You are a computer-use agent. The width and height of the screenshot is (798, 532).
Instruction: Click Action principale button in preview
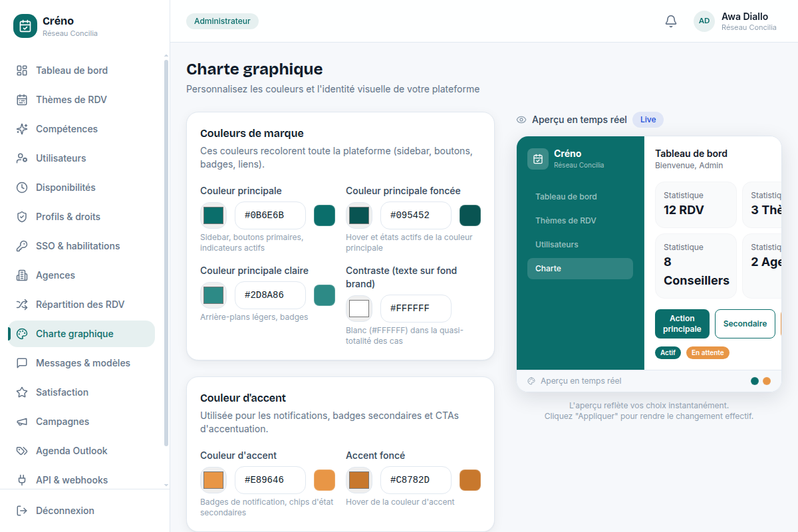tap(682, 324)
